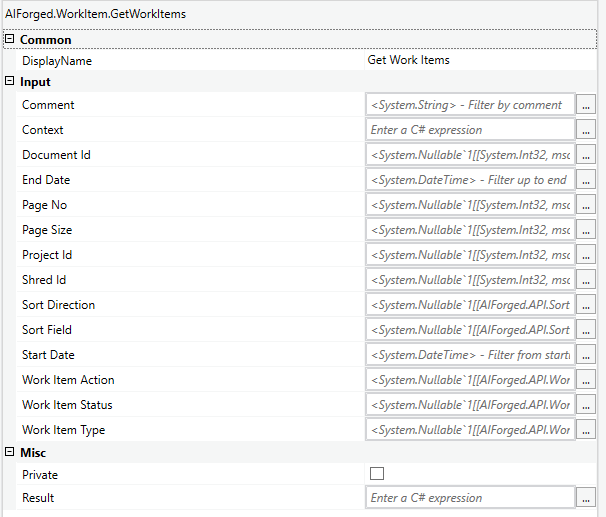Click the Start Date input field
Image resolution: width=606 pixels, height=517 pixels.
470,354
